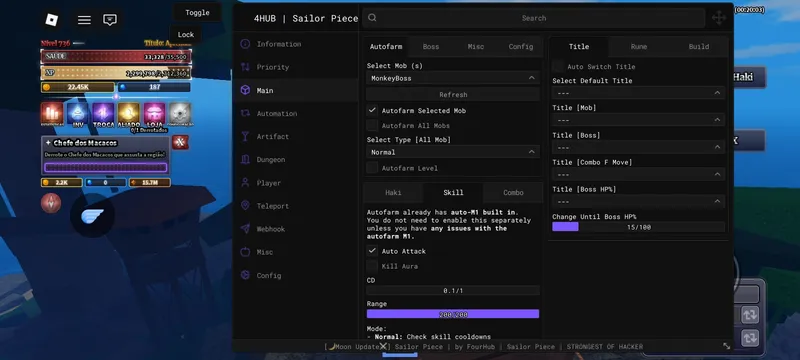Open the Roblox logo menu
The width and height of the screenshot is (800, 360).
click(52, 20)
